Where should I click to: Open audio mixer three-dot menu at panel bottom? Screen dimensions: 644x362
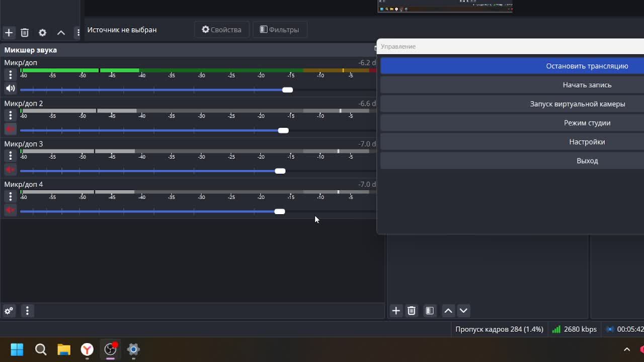[27, 311]
